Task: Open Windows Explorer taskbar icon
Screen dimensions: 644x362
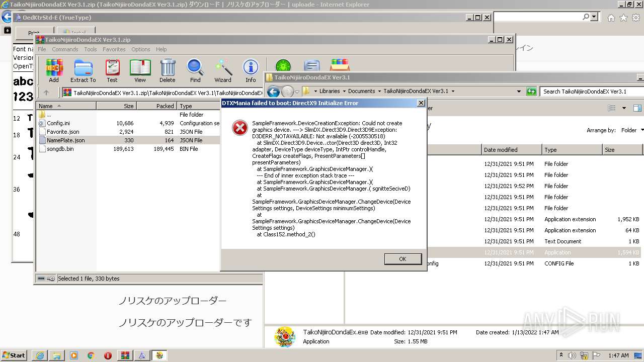Action: (x=57, y=355)
